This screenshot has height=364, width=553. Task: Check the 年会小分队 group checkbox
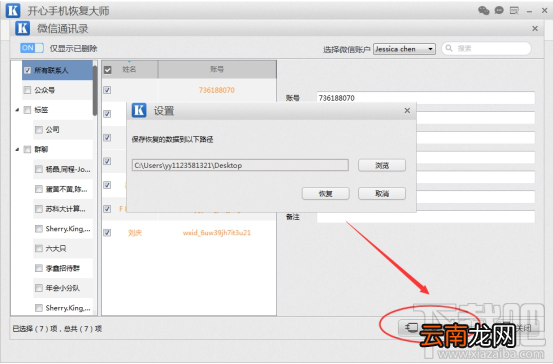(x=39, y=288)
